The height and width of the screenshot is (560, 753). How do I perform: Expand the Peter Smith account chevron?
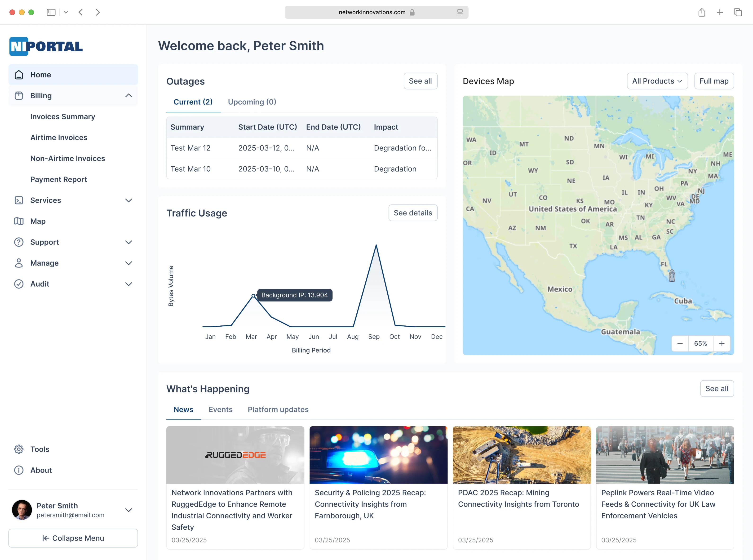click(x=128, y=510)
